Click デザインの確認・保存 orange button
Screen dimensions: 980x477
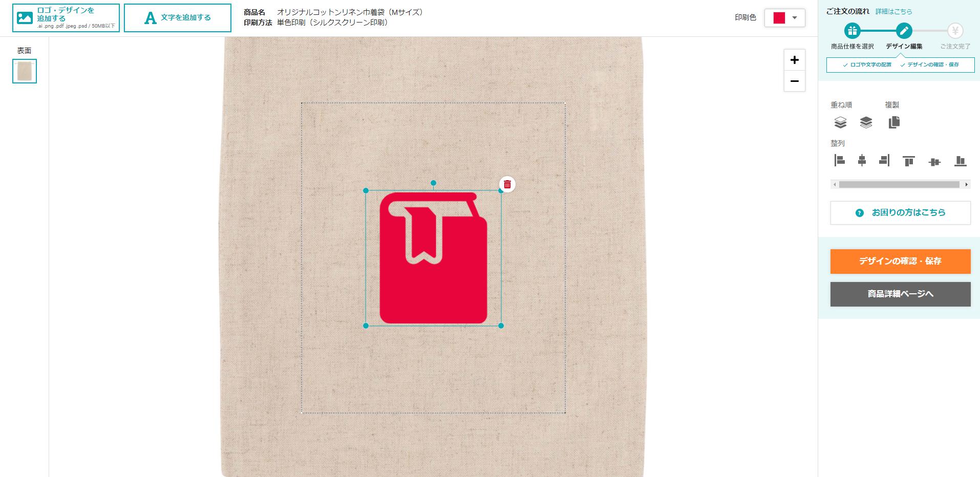coord(901,261)
